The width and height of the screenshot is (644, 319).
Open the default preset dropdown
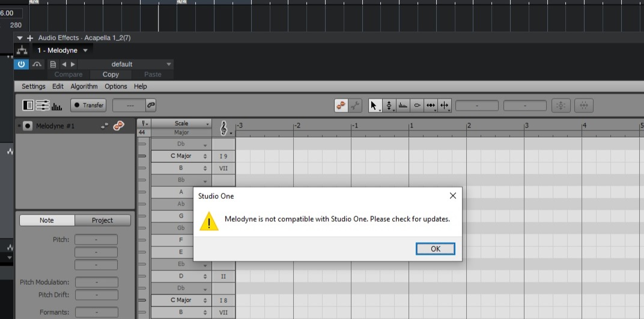coord(126,64)
